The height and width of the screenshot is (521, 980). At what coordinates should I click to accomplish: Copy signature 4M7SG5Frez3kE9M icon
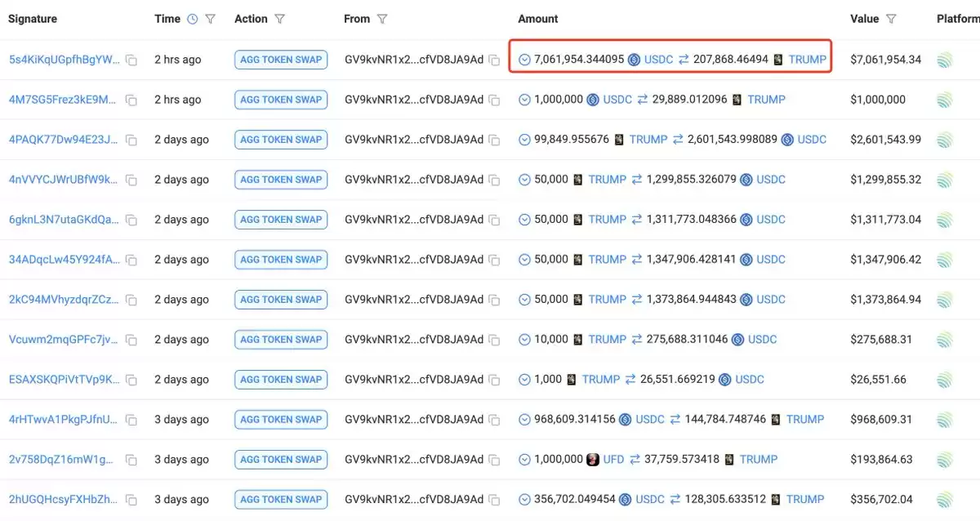[131, 100]
